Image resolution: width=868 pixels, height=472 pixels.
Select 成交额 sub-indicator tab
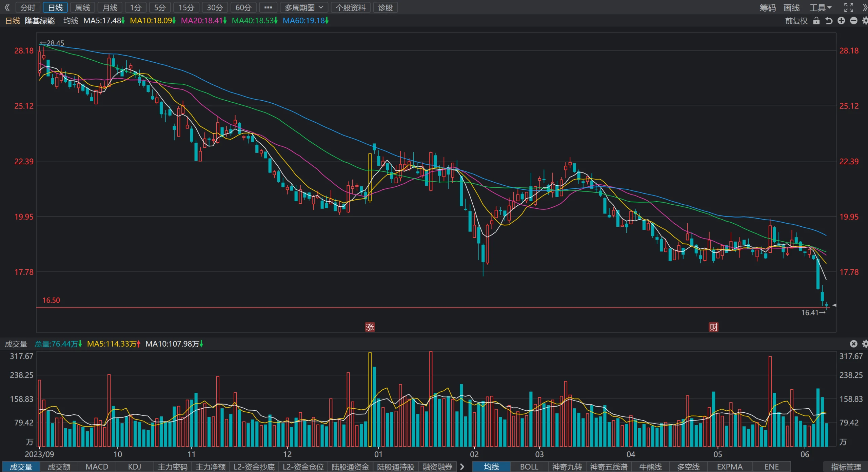click(59, 467)
